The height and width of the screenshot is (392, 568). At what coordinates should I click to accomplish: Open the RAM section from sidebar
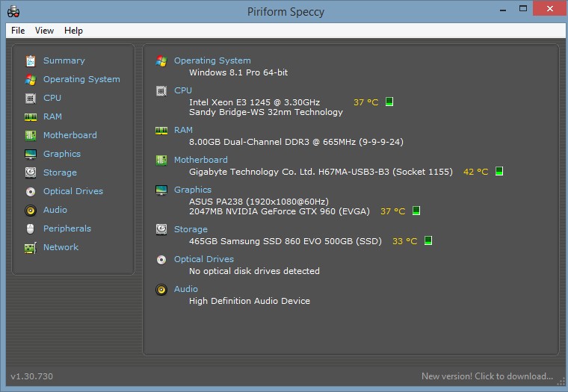[52, 116]
